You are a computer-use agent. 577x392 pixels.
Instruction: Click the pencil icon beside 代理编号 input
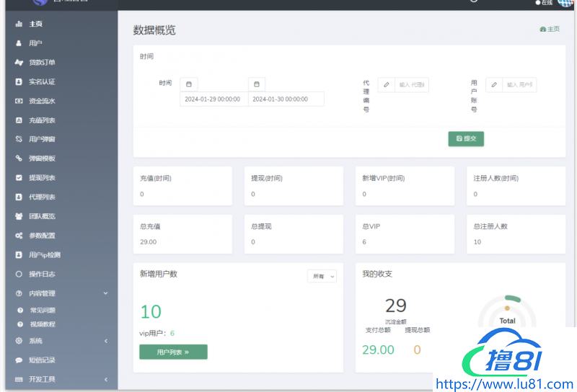(386, 85)
